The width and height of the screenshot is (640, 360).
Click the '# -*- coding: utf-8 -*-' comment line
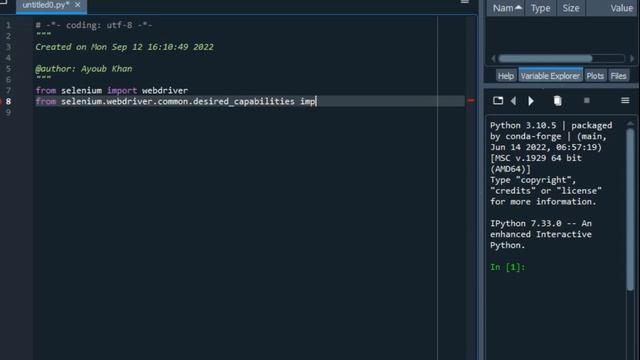coord(94,25)
